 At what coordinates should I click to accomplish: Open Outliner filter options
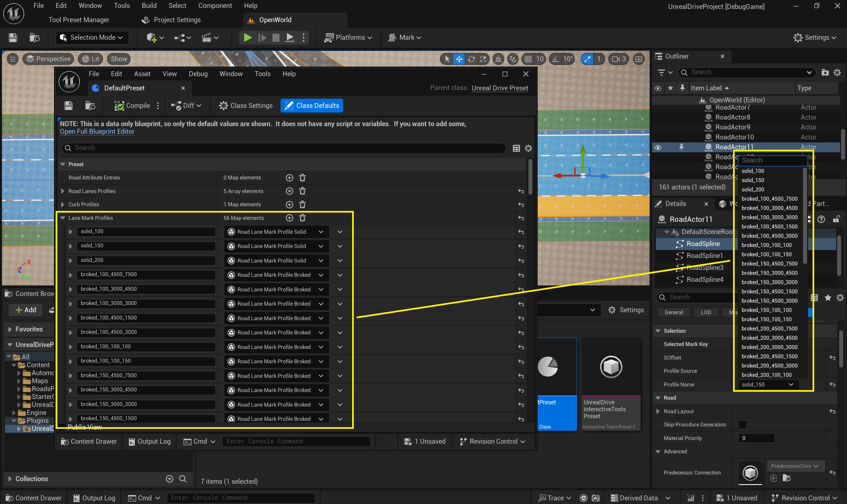pos(665,72)
